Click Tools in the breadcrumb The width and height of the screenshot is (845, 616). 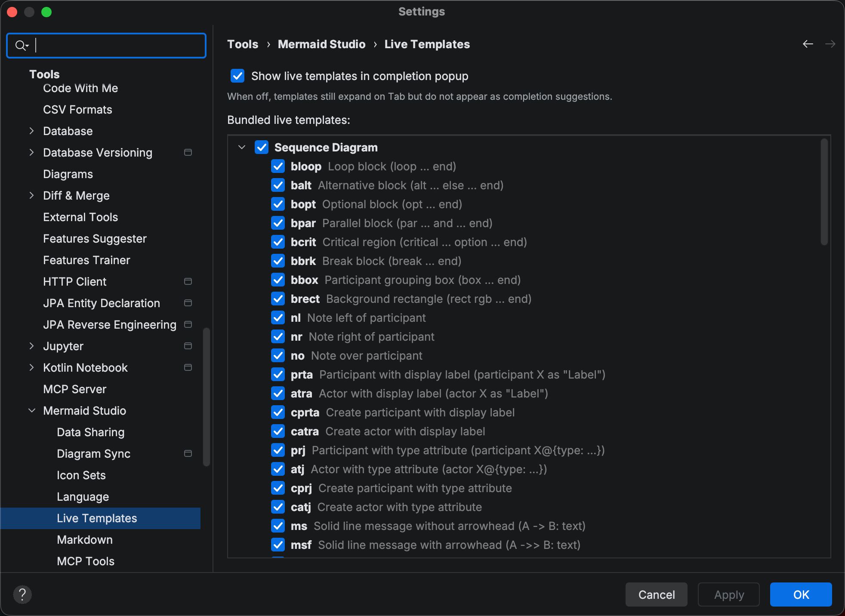pos(243,44)
